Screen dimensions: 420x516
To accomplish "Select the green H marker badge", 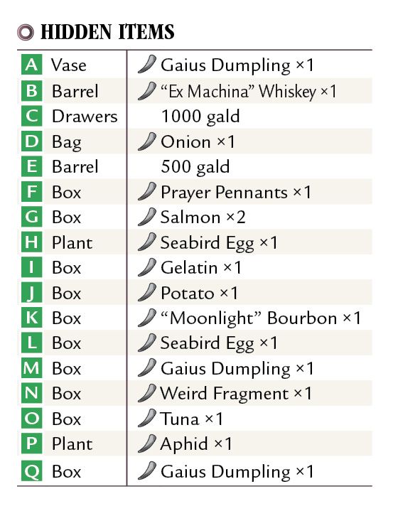I will click(31, 242).
